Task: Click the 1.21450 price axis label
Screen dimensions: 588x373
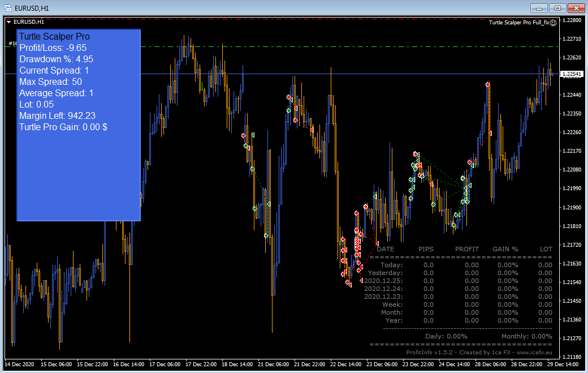Action: [572, 301]
